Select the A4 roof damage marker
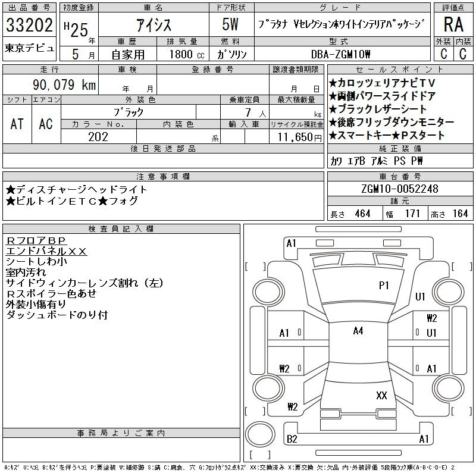 358,331
